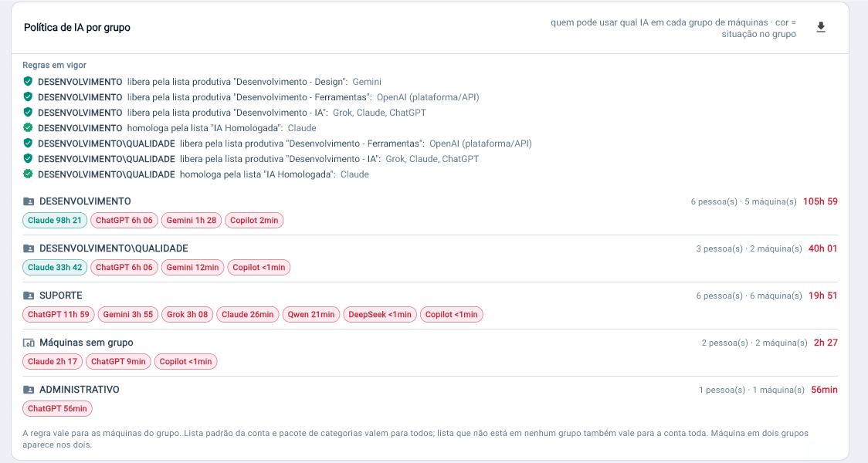
Task: Click the shield icon of DESENVOLVIMENTO's Grok, Claude, ChatGPT rule
Action: tap(28, 113)
